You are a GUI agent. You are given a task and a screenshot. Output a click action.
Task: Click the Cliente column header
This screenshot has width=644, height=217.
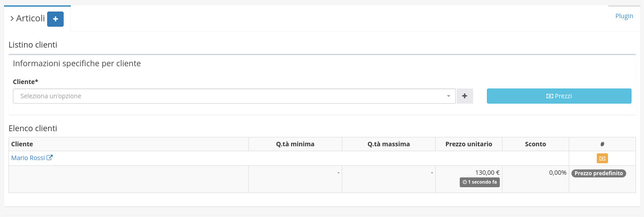click(x=22, y=144)
